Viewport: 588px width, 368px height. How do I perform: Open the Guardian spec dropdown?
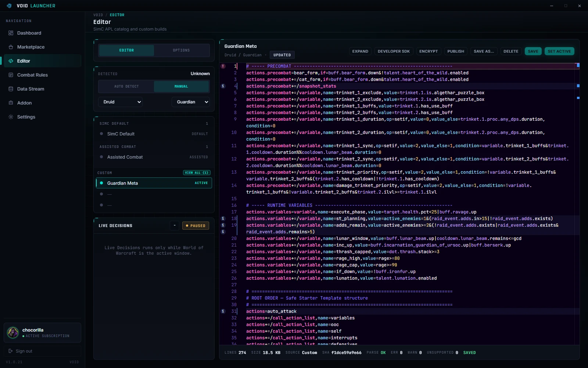point(191,102)
